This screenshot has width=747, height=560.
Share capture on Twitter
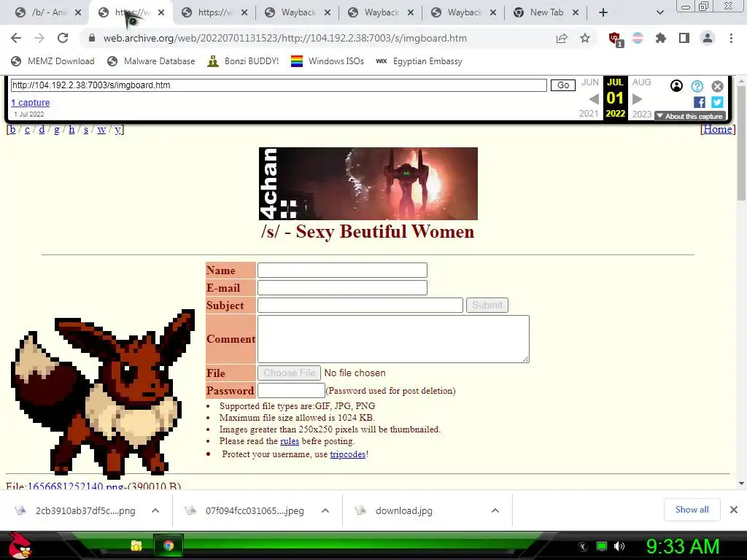718,102
